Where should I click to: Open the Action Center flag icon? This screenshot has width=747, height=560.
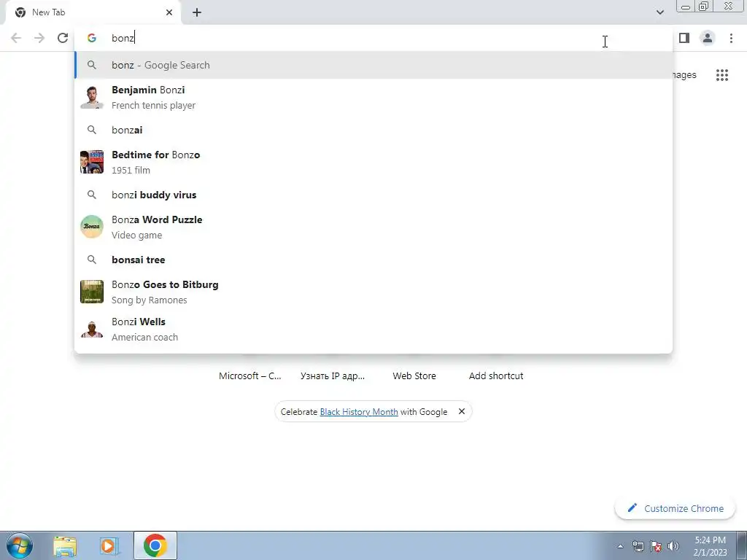[x=656, y=546]
